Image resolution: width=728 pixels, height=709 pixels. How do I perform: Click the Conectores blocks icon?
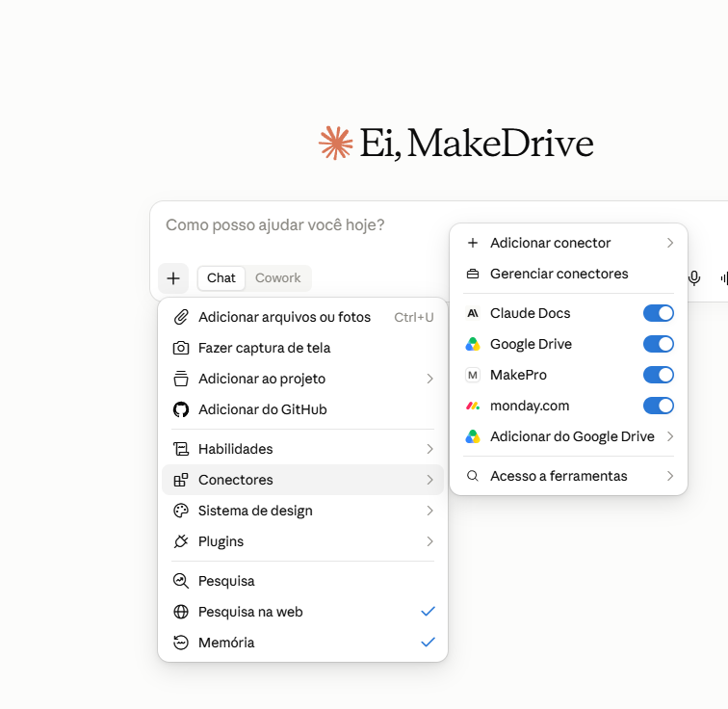coord(181,480)
